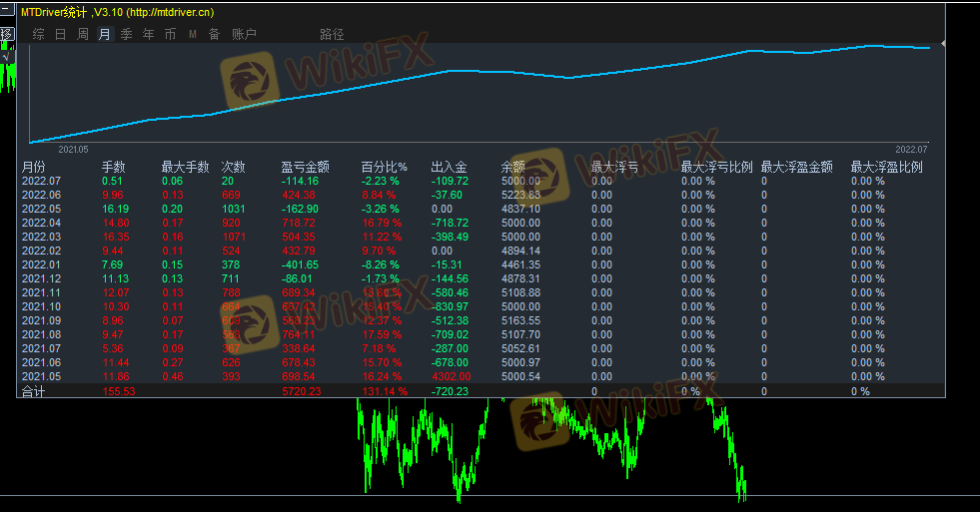Viewport: 980px width, 512px height.
Task: Click the M tab in statistics bar
Action: (192, 34)
